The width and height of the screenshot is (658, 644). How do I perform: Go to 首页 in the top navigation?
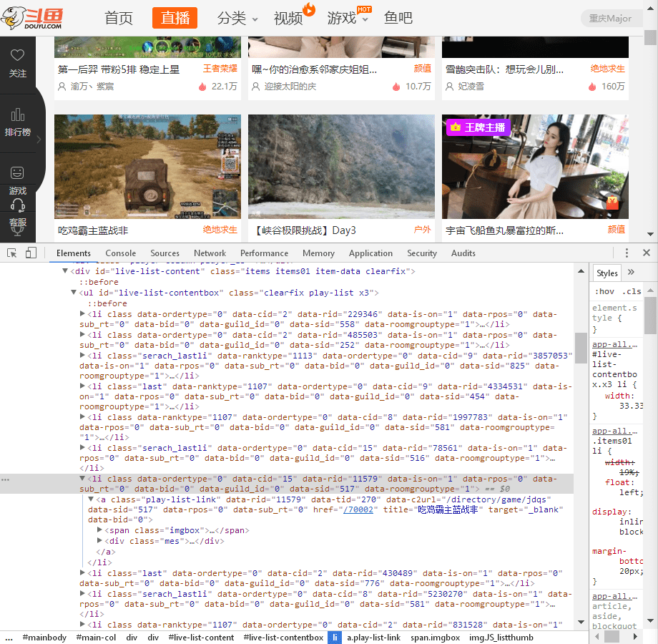click(x=119, y=18)
